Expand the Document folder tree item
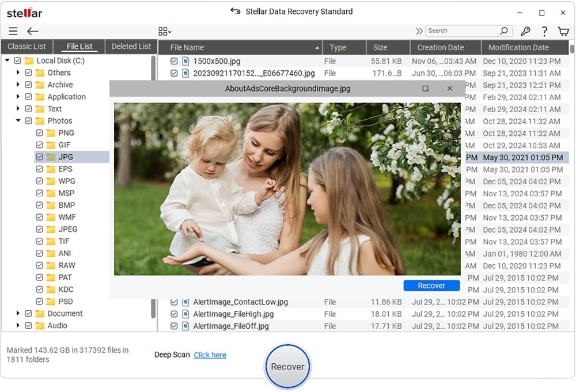The image size is (576, 392). point(18,313)
